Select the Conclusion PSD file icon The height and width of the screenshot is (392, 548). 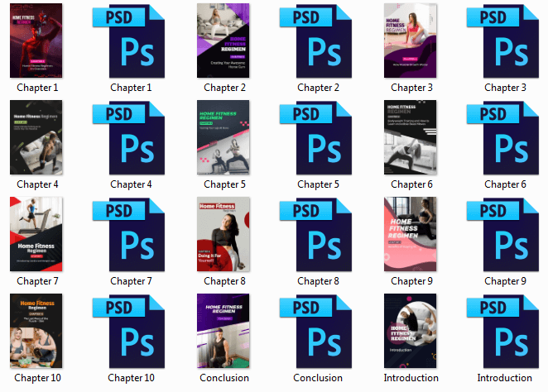point(315,331)
